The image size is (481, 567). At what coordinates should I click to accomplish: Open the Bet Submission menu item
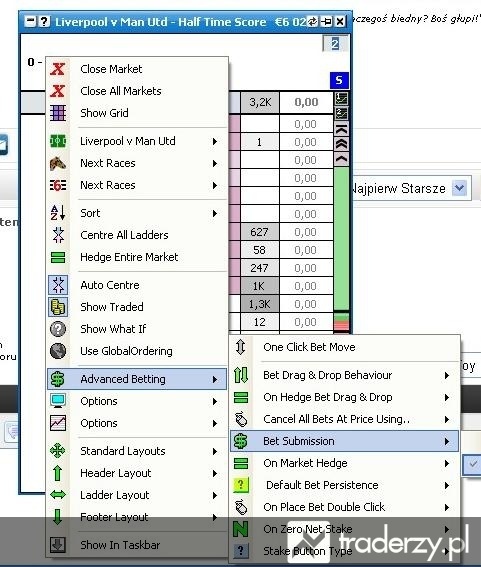(344, 441)
